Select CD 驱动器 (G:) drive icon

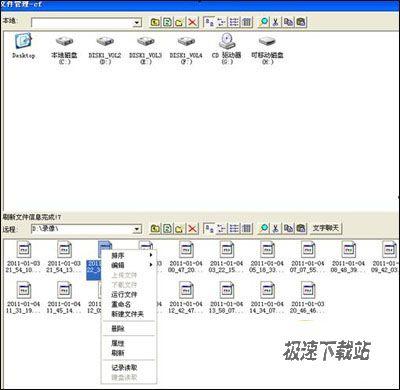227,49
